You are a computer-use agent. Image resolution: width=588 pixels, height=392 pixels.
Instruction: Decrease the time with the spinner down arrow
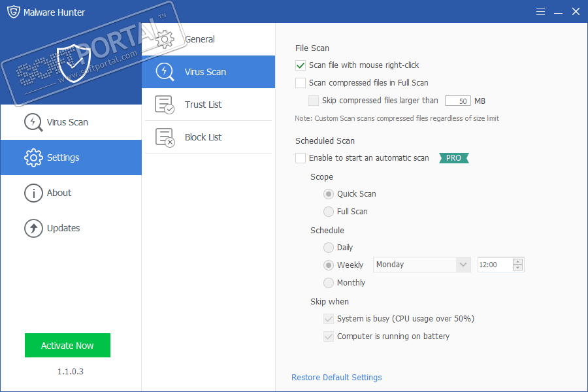(518, 267)
